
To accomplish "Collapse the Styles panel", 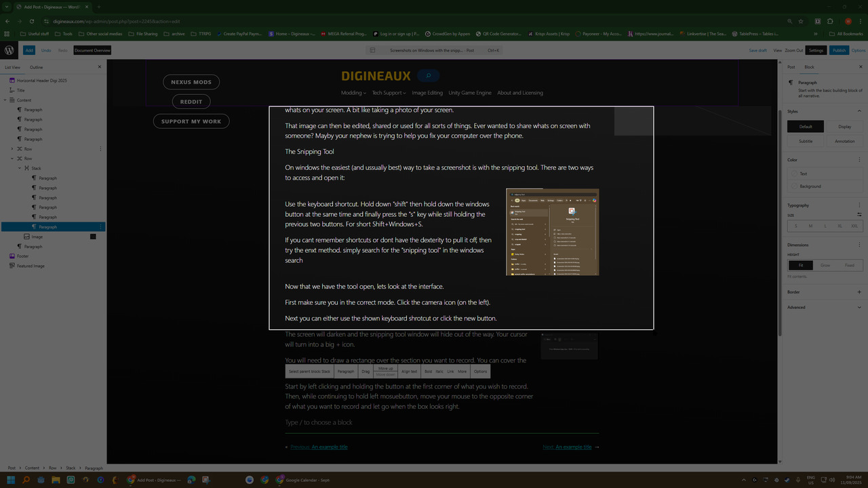I will tap(860, 111).
